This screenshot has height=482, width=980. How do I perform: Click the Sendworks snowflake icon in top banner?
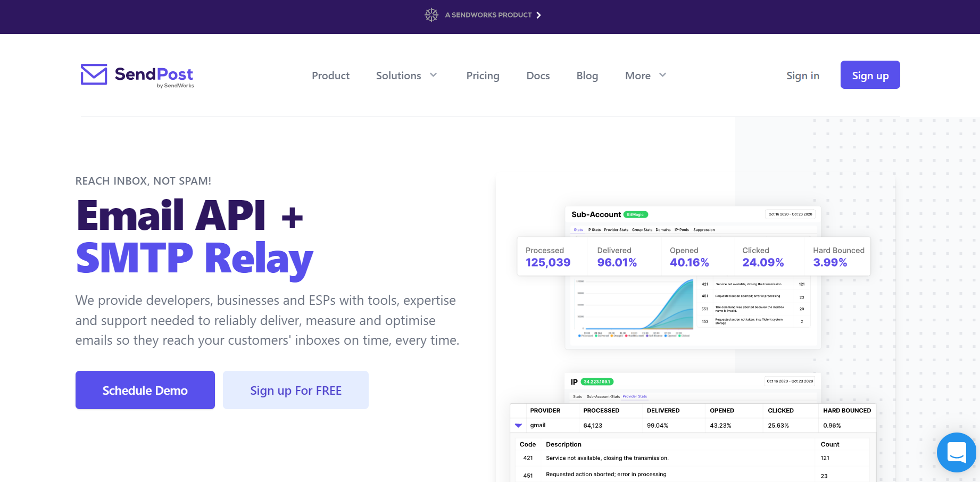pyautogui.click(x=431, y=14)
